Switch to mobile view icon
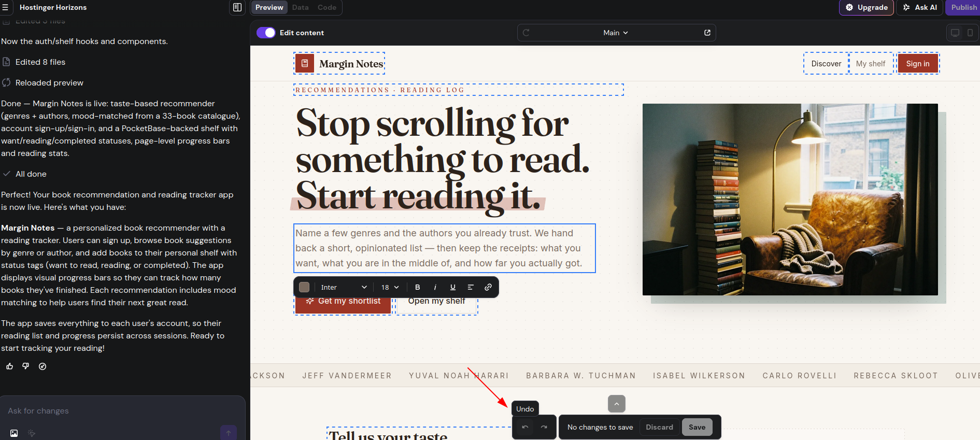The image size is (980, 440). point(970,33)
